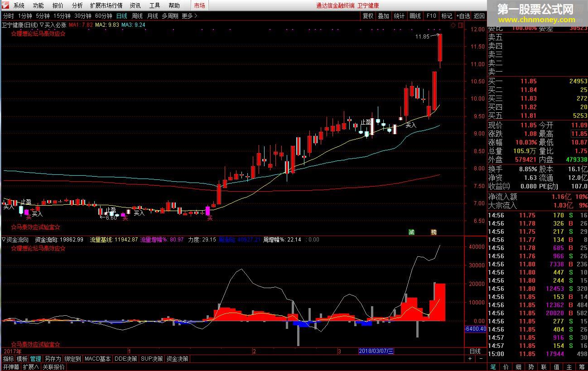Expand the 更多 periods dropdown

[190, 16]
